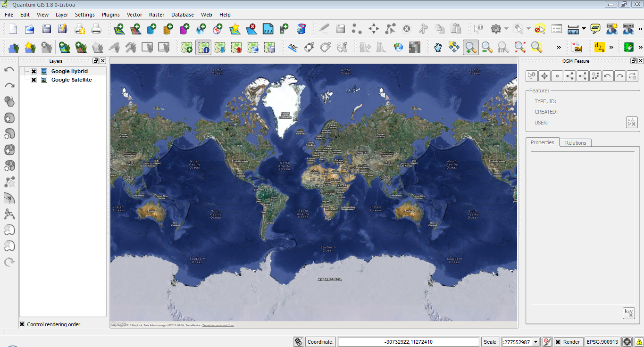The width and height of the screenshot is (644, 347).
Task: Open the File menu
Action: pyautogui.click(x=9, y=15)
